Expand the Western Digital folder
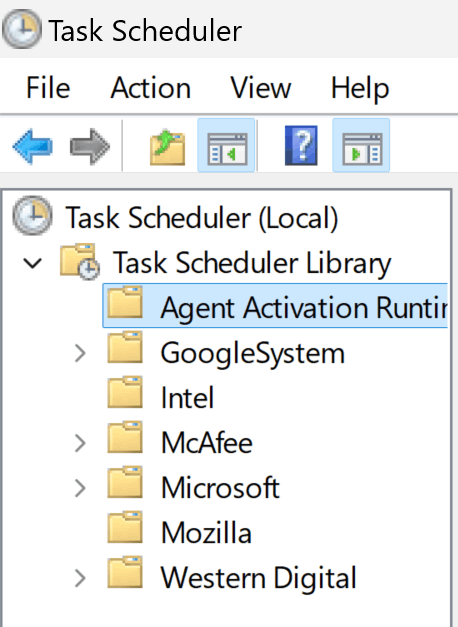Viewport: 458px width, 627px height. pos(80,578)
